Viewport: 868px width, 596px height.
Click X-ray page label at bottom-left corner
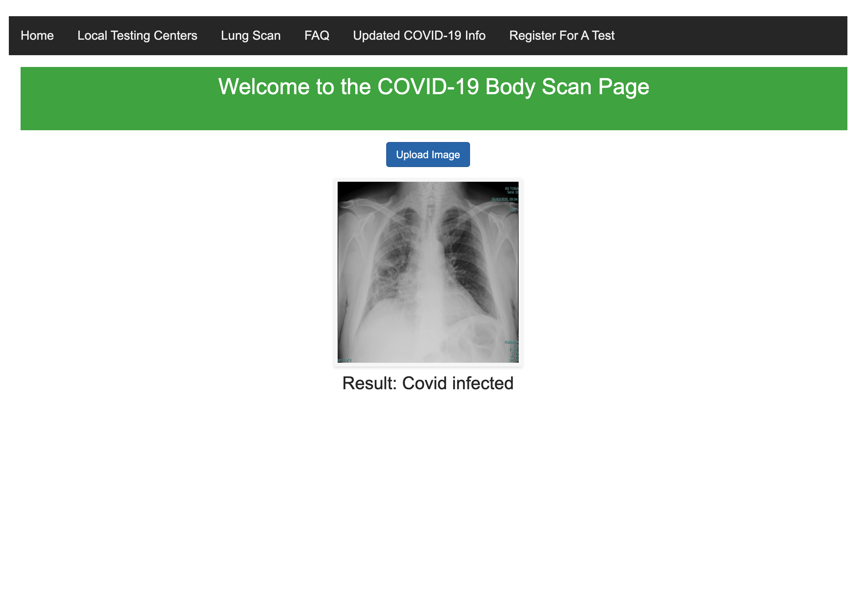344,360
